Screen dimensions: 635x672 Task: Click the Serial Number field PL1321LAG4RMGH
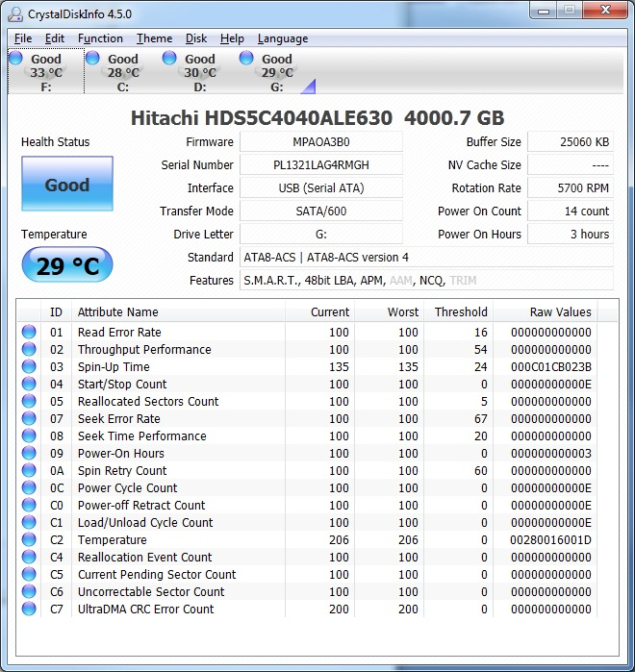(321, 165)
